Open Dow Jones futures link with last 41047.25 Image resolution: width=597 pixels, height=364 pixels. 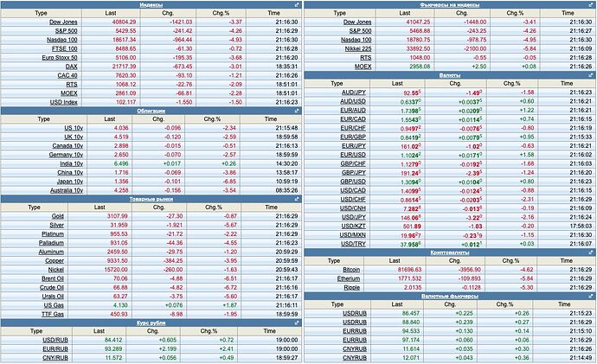coord(357,22)
